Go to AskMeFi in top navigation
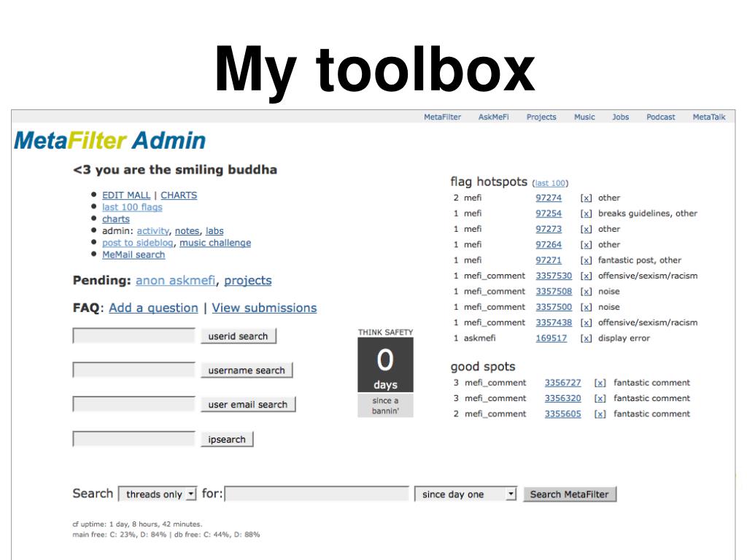The image size is (747, 560). pos(493,117)
